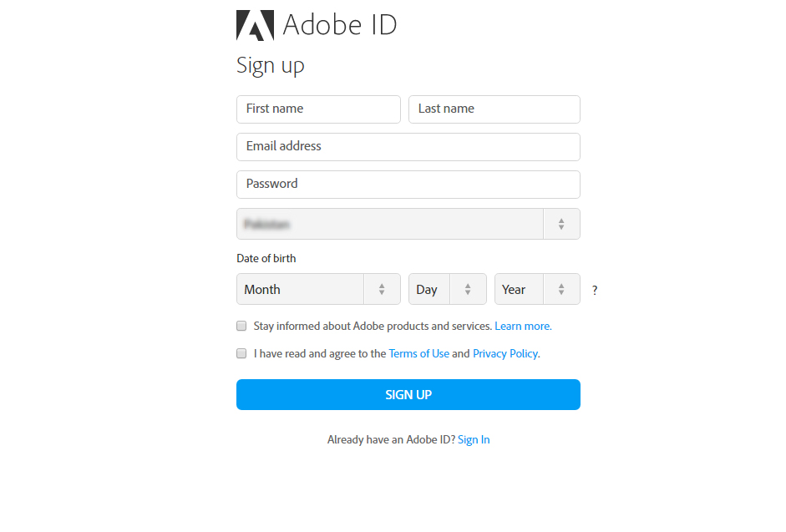Screen dimensions: 786x532
Task: Open the Terms of Use link
Action: click(x=418, y=353)
